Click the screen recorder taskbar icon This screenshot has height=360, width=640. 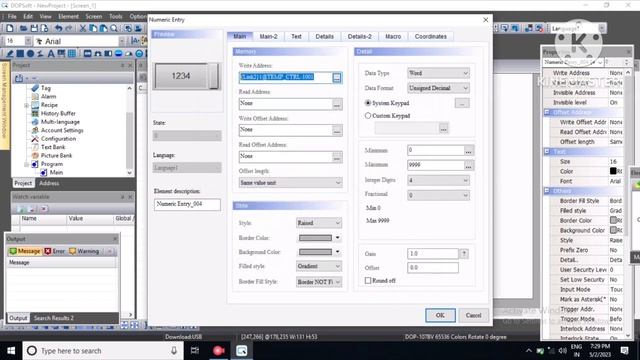(218, 351)
